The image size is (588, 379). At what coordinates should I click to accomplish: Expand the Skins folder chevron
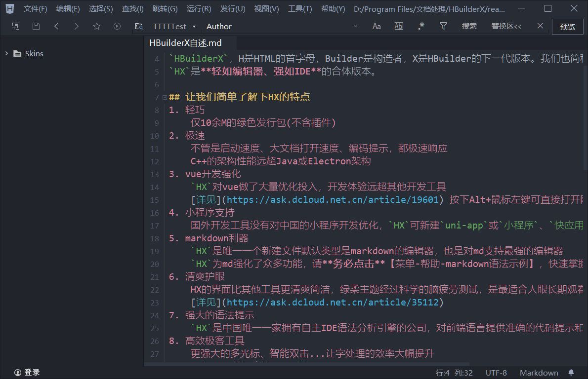click(x=6, y=53)
